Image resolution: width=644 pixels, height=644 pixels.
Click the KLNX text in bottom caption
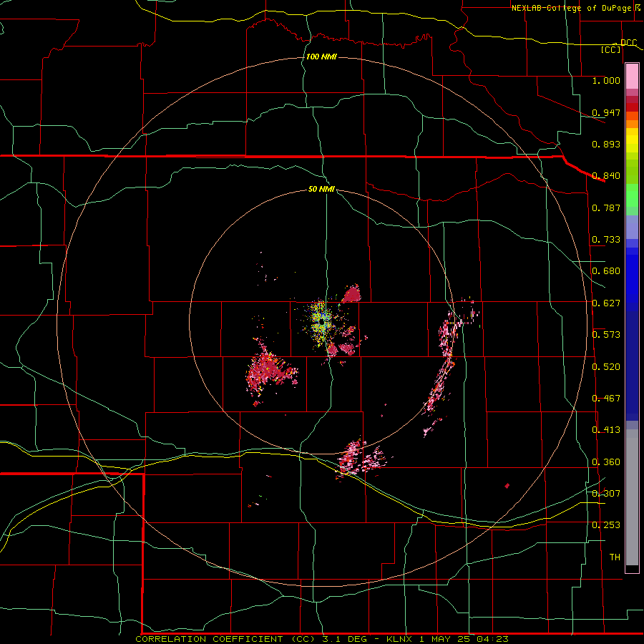click(400, 639)
